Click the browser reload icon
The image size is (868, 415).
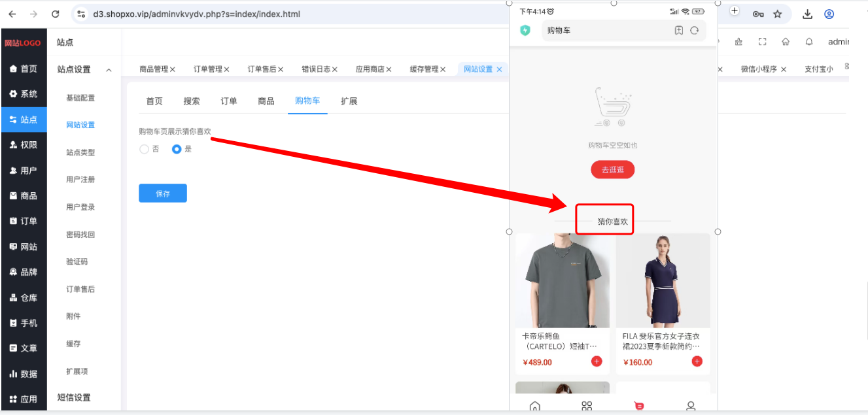pyautogui.click(x=56, y=14)
